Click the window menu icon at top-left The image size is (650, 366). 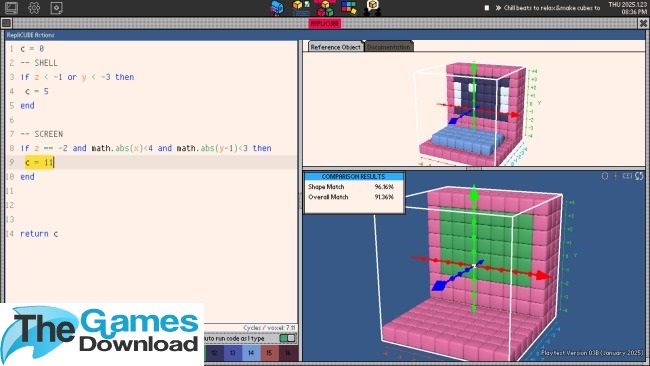[6, 23]
